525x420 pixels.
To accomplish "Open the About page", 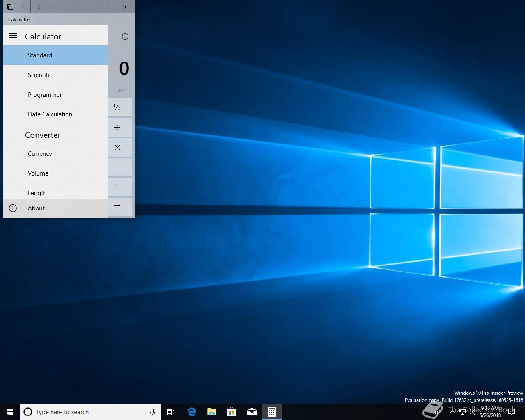I will [36, 208].
